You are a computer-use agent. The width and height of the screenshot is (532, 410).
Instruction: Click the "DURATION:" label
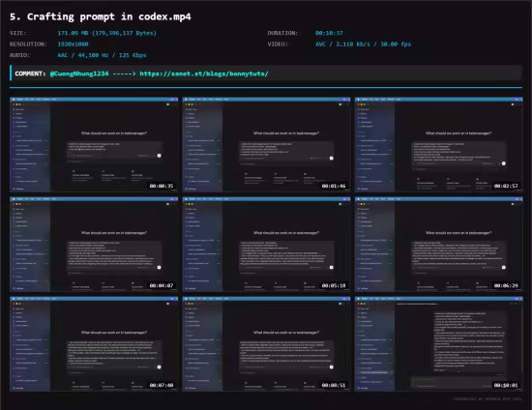point(282,33)
